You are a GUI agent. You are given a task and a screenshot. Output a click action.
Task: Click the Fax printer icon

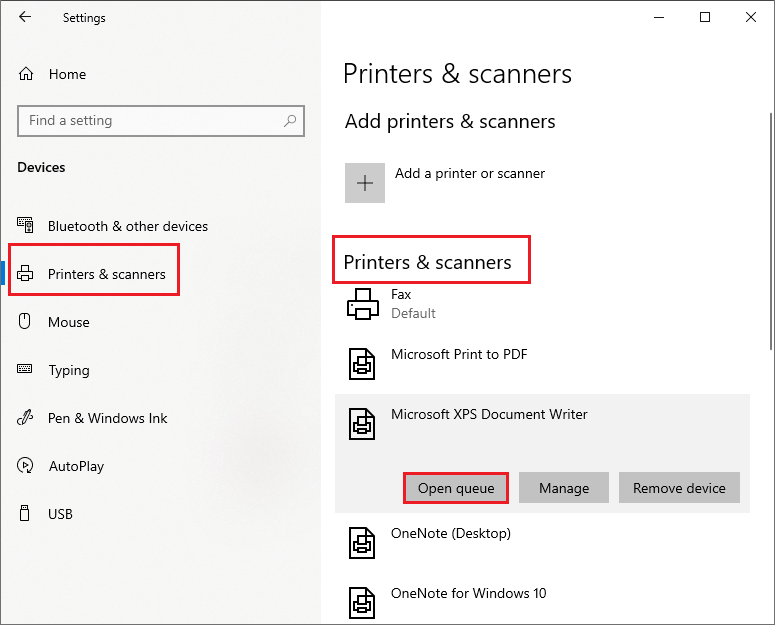[363, 304]
